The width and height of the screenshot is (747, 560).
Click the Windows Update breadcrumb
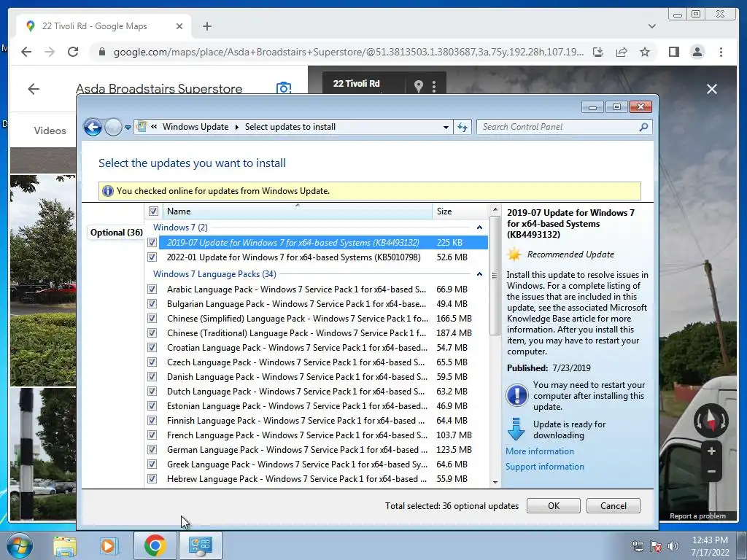click(x=196, y=127)
